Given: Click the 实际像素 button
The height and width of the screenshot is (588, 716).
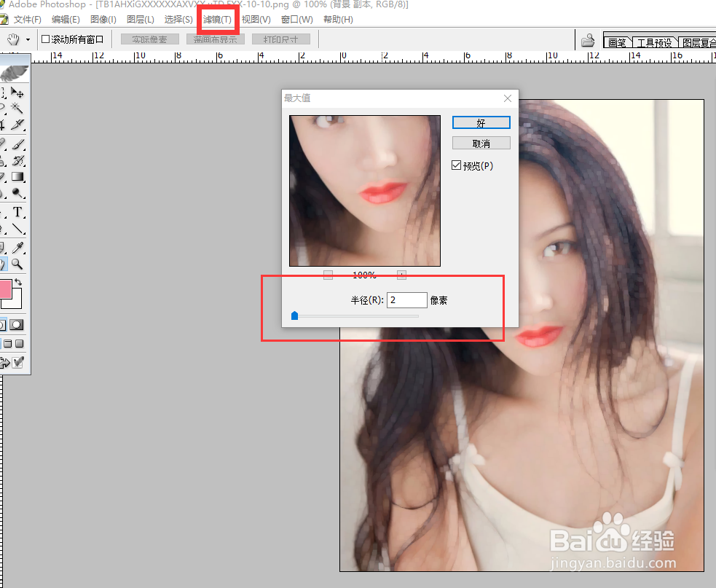Looking at the screenshot, I should pyautogui.click(x=149, y=39).
